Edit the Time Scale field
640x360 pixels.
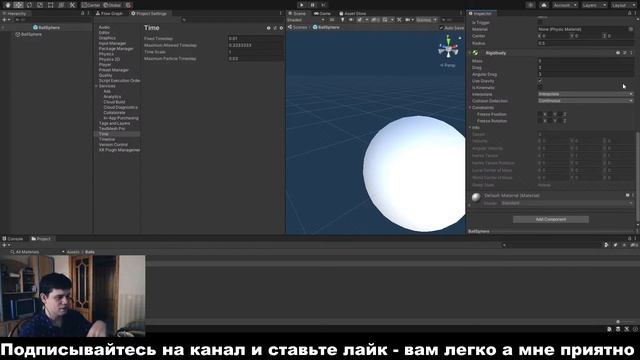pos(255,52)
